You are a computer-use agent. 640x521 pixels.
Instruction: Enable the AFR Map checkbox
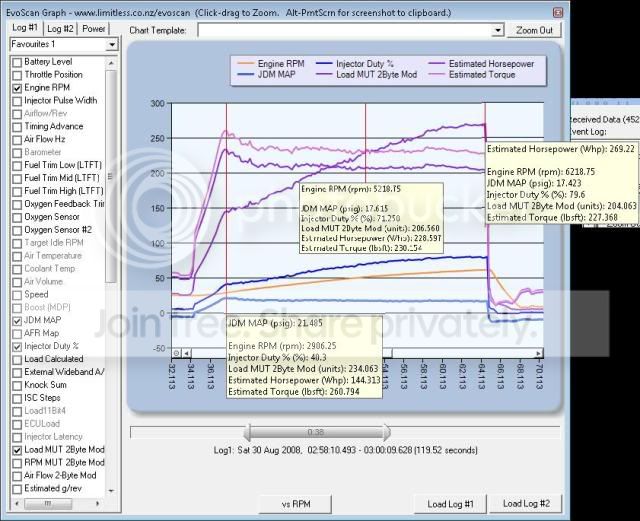[x=17, y=334]
